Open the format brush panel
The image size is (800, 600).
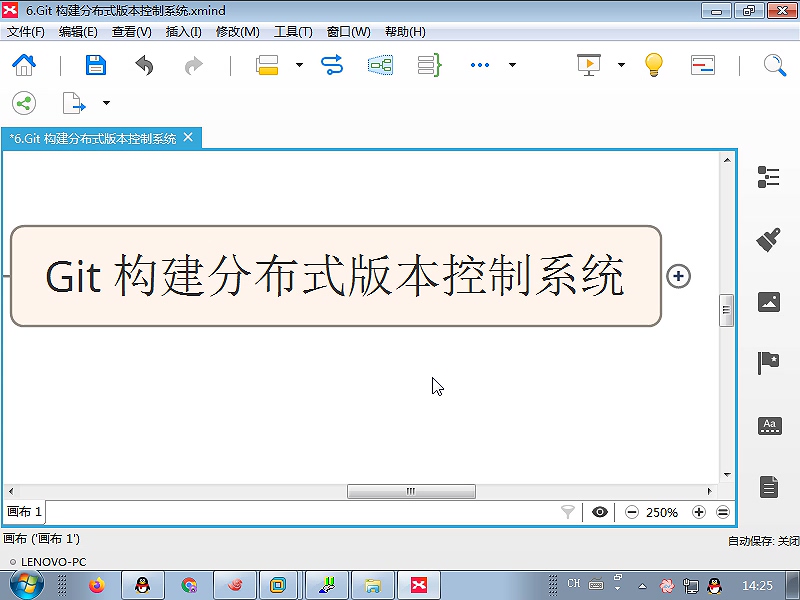[768, 240]
